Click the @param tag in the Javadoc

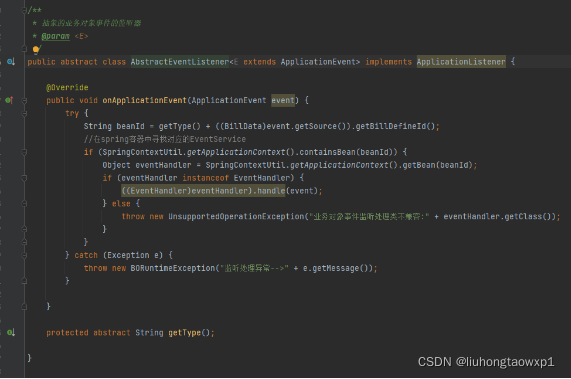tap(55, 36)
